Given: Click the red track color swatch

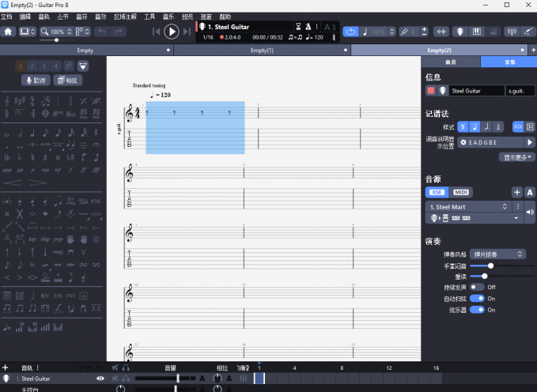Looking at the screenshot, I should tap(431, 91).
